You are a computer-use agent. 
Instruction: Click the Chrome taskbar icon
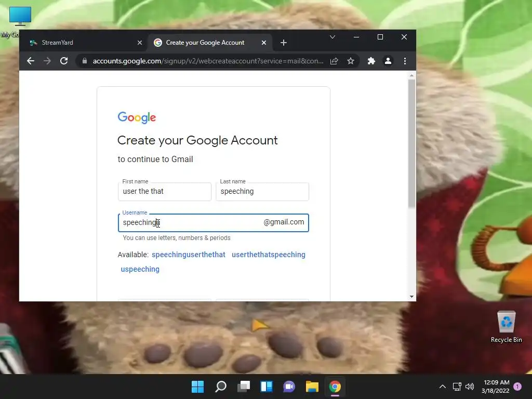click(x=335, y=387)
